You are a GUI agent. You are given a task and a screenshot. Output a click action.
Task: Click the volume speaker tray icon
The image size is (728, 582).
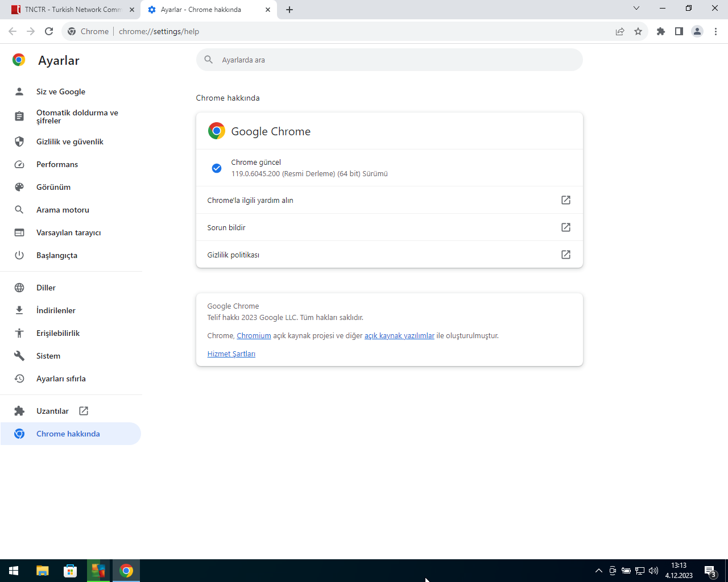click(x=653, y=571)
